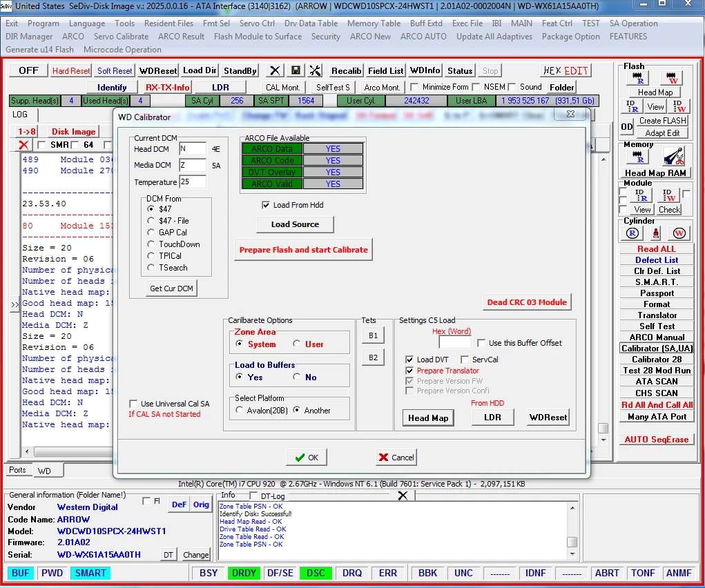The width and height of the screenshot is (705, 588).
Task: Read flash ROM with Flash R icon
Action: [x=637, y=78]
